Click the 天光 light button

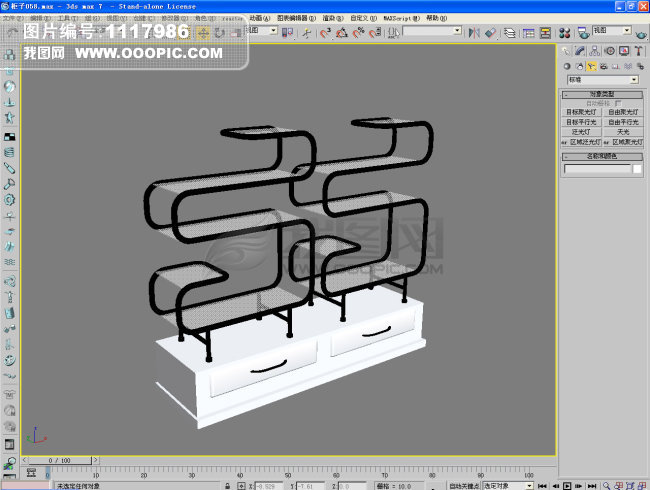tap(623, 132)
